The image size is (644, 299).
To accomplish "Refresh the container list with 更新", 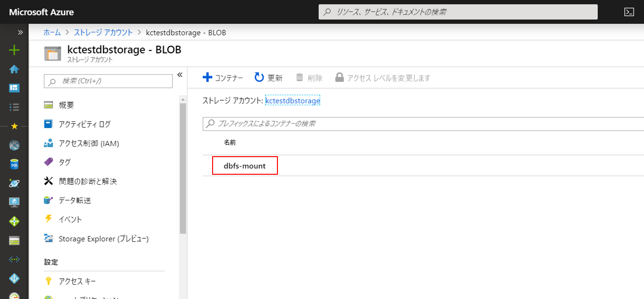I will (x=268, y=77).
